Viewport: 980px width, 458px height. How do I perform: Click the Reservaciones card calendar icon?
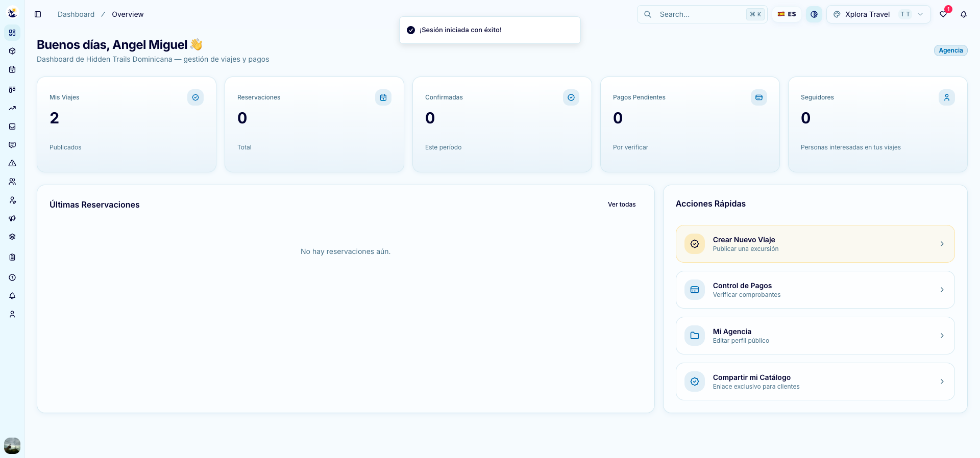[383, 97]
